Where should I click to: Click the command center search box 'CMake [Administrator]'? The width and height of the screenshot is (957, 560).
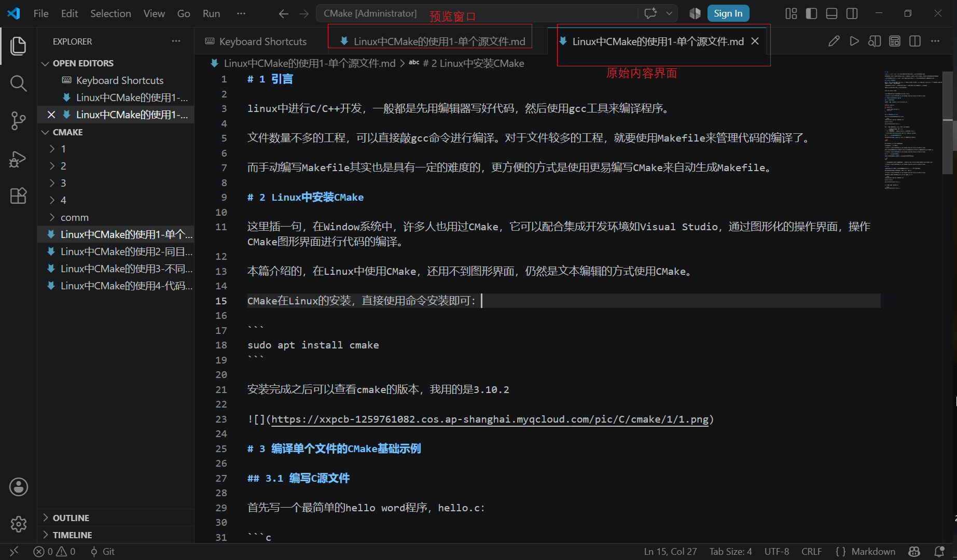[x=476, y=13]
